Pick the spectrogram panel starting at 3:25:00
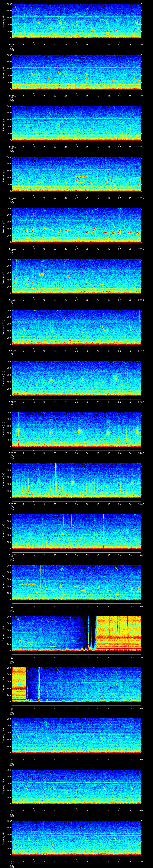The height and width of the screenshot is (868, 153). click(x=76, y=583)
